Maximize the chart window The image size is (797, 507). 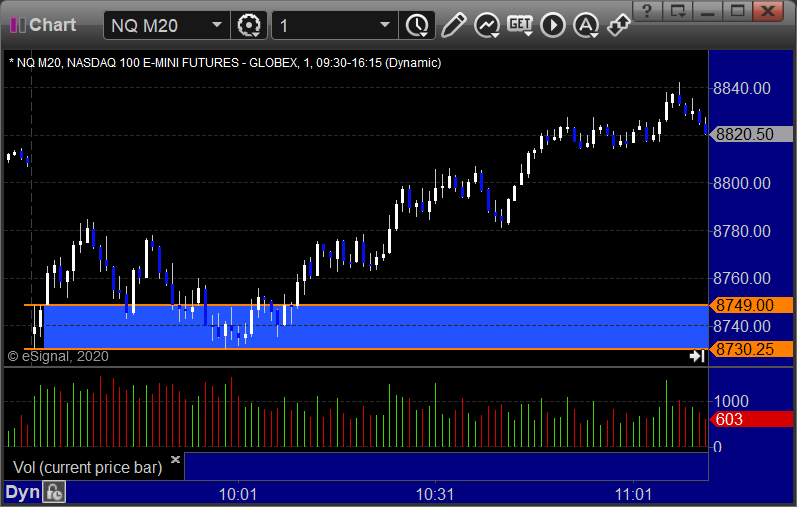click(738, 10)
